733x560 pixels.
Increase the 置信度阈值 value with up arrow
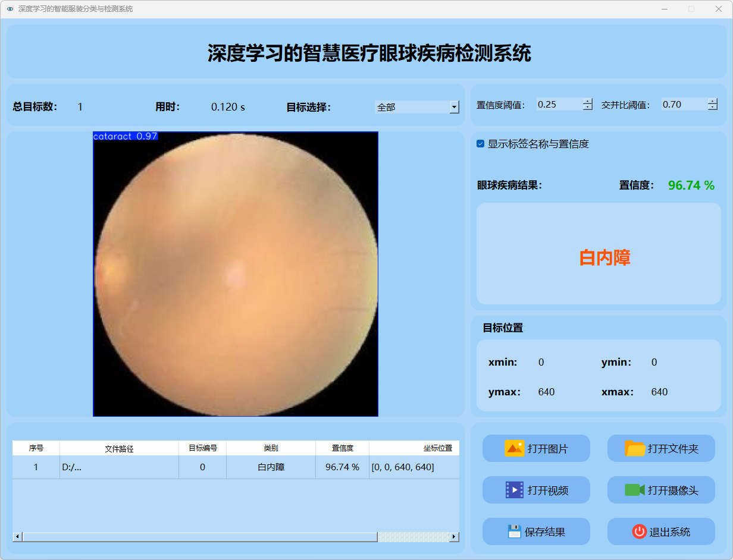(x=588, y=101)
